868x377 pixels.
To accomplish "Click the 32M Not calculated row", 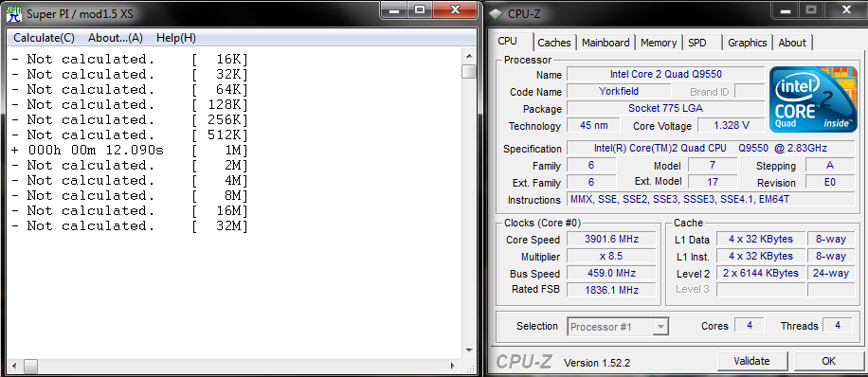I will point(130,225).
